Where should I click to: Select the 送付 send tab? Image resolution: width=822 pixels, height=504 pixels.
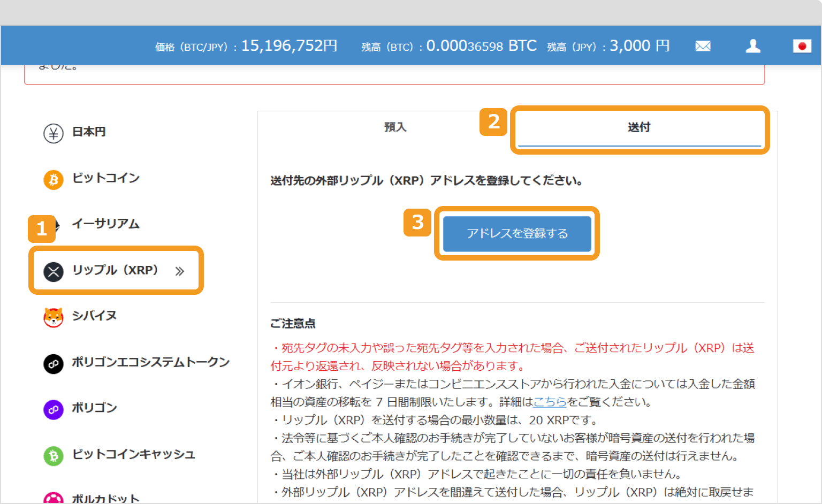click(x=639, y=127)
